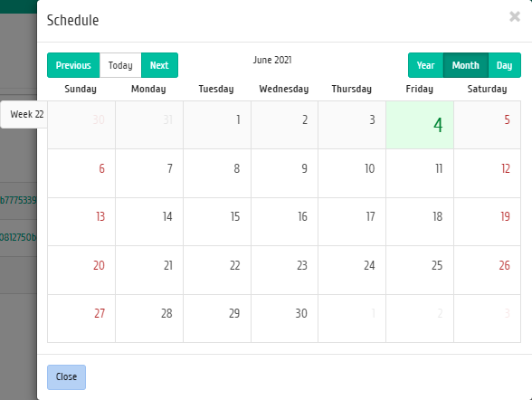Select Monday June 7
The height and width of the screenshot is (400, 532).
point(149,174)
